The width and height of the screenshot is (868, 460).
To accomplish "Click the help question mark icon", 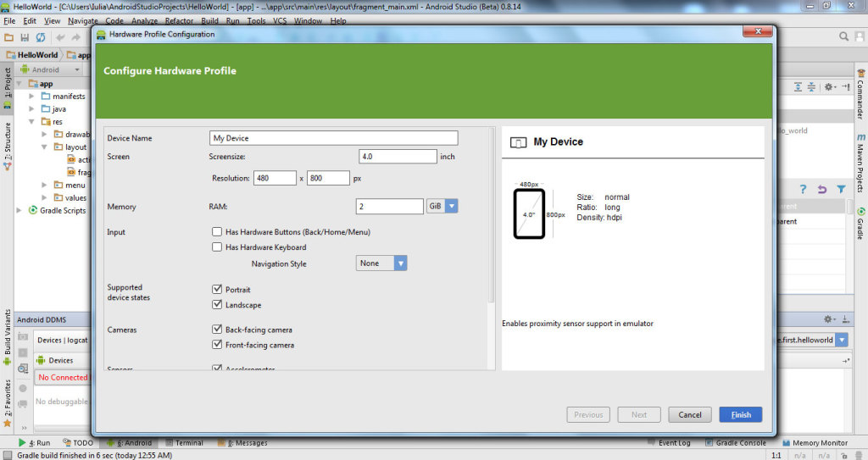I will pos(803,189).
